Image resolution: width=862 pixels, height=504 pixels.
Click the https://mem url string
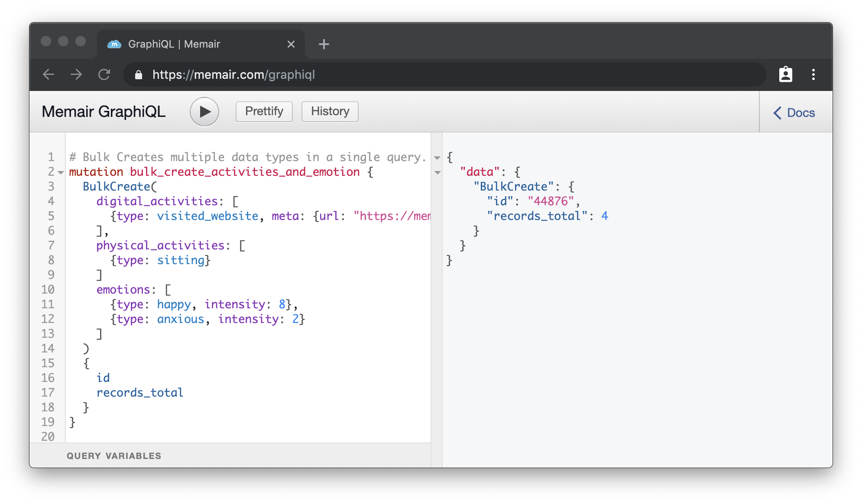pyautogui.click(x=392, y=216)
